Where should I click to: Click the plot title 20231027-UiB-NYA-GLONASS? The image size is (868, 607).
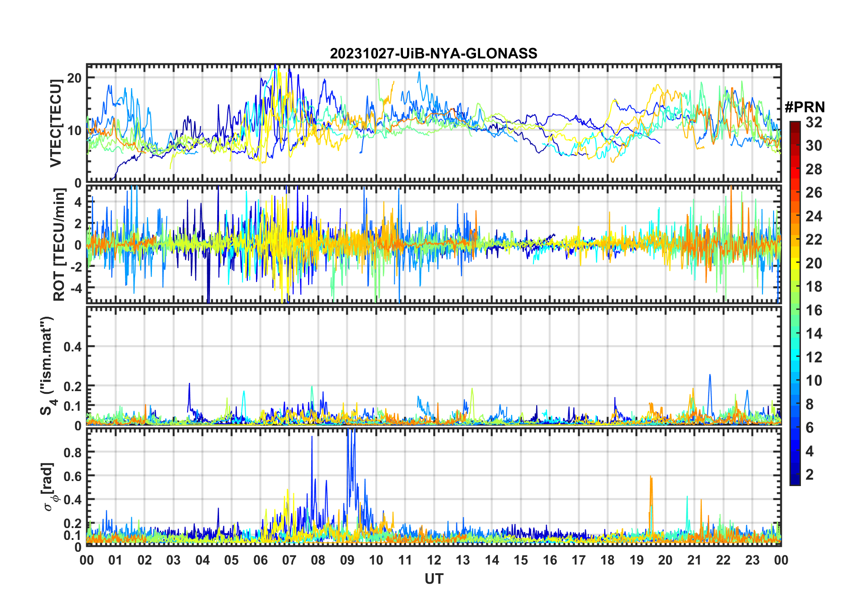(434, 53)
